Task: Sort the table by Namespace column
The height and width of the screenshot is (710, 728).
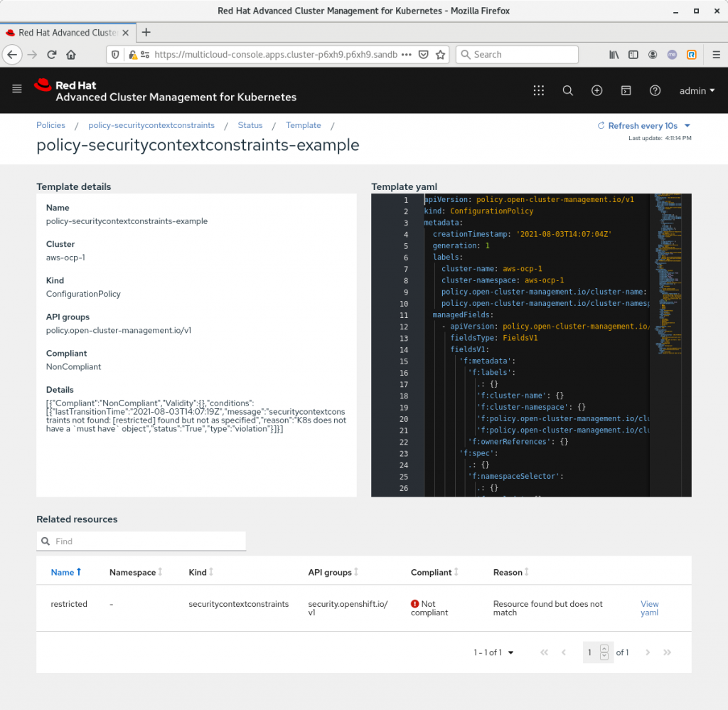Action: coord(136,572)
